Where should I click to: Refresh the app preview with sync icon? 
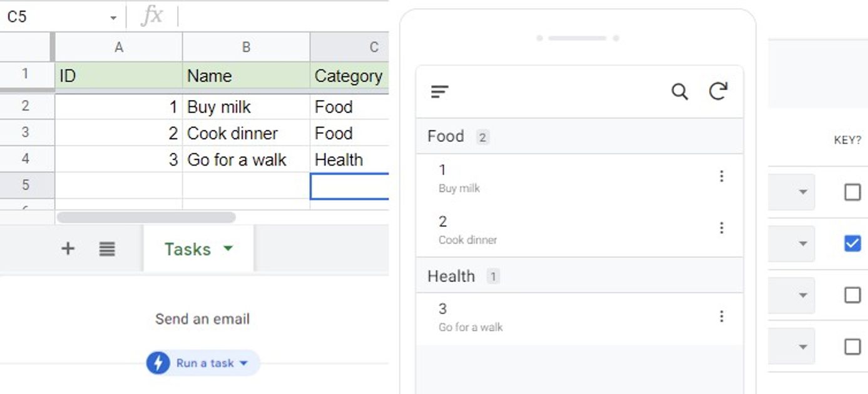pos(718,91)
